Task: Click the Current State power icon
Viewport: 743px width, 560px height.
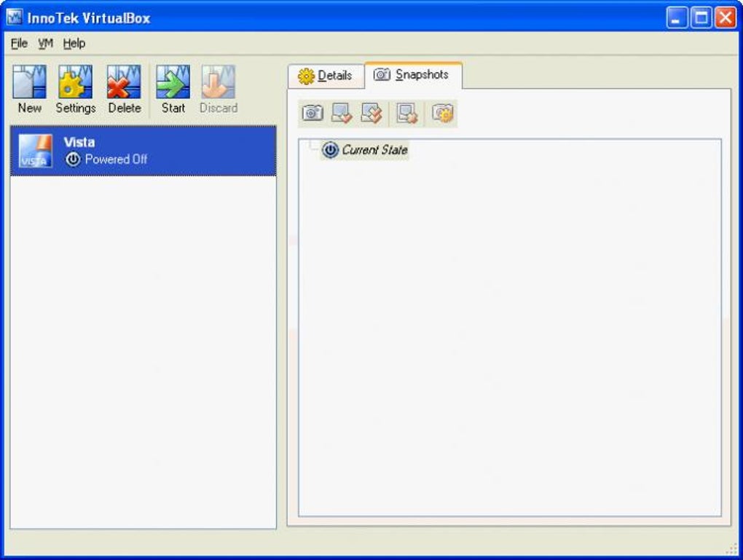Action: pos(330,150)
